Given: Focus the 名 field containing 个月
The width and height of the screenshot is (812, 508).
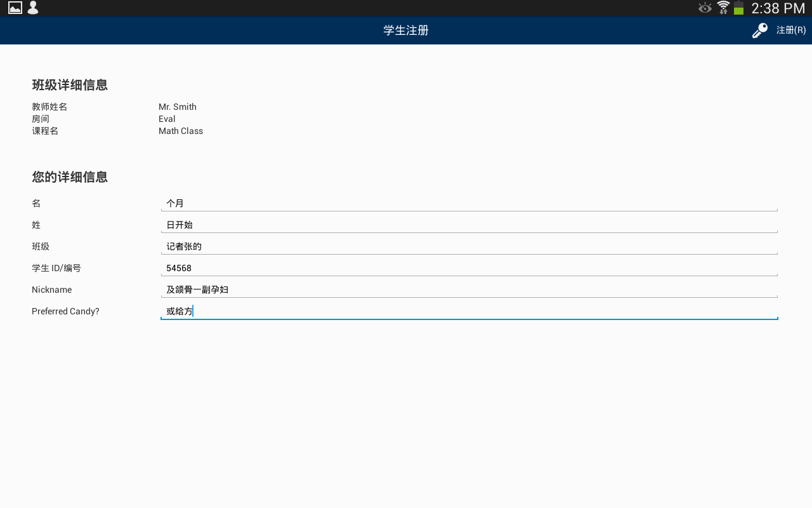Looking at the screenshot, I should pos(469,203).
